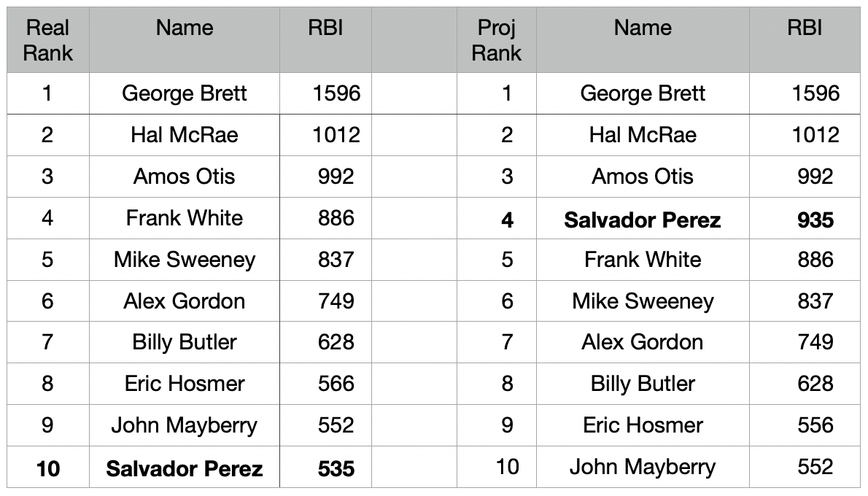Select the 556 RBI cell for Eric Hosmer
The width and height of the screenshot is (868, 496).
815,425
